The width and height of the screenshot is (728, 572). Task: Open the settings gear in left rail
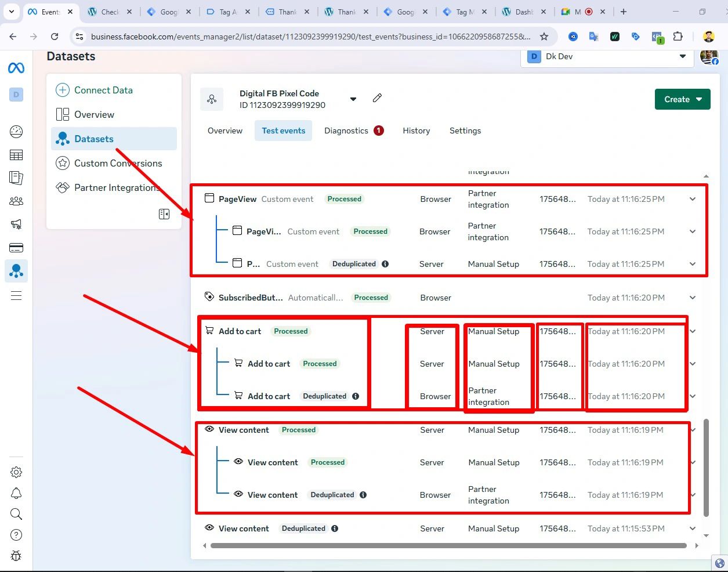pyautogui.click(x=16, y=472)
